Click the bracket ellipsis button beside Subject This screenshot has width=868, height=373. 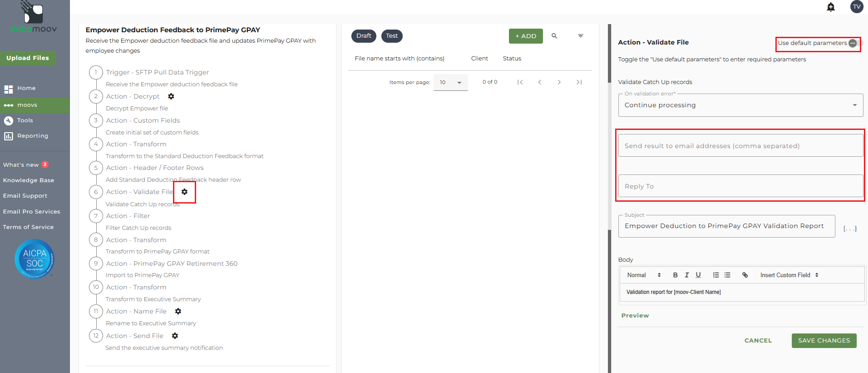point(850,229)
